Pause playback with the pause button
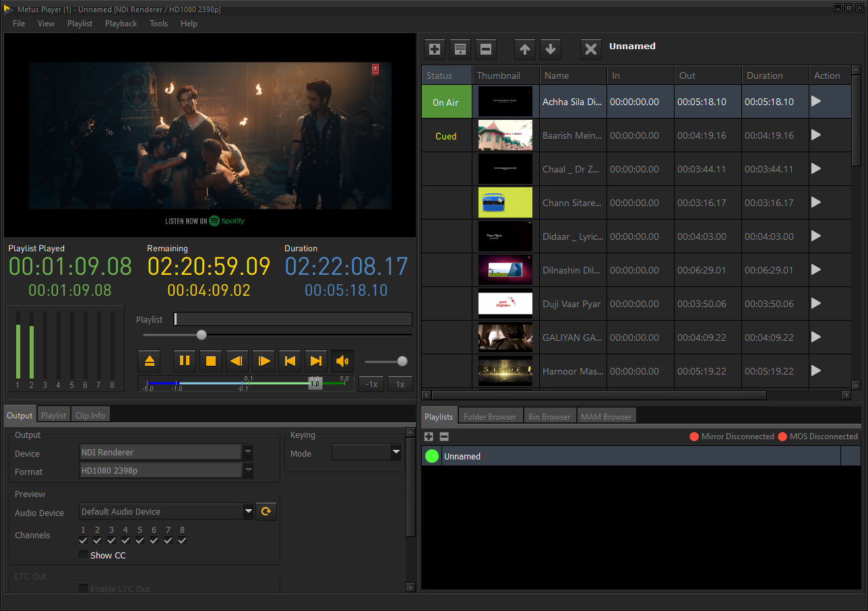 (185, 361)
